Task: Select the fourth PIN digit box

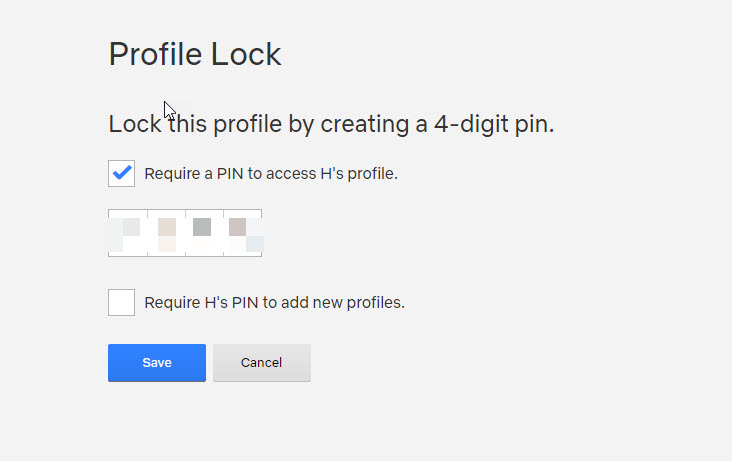Action: tap(243, 233)
